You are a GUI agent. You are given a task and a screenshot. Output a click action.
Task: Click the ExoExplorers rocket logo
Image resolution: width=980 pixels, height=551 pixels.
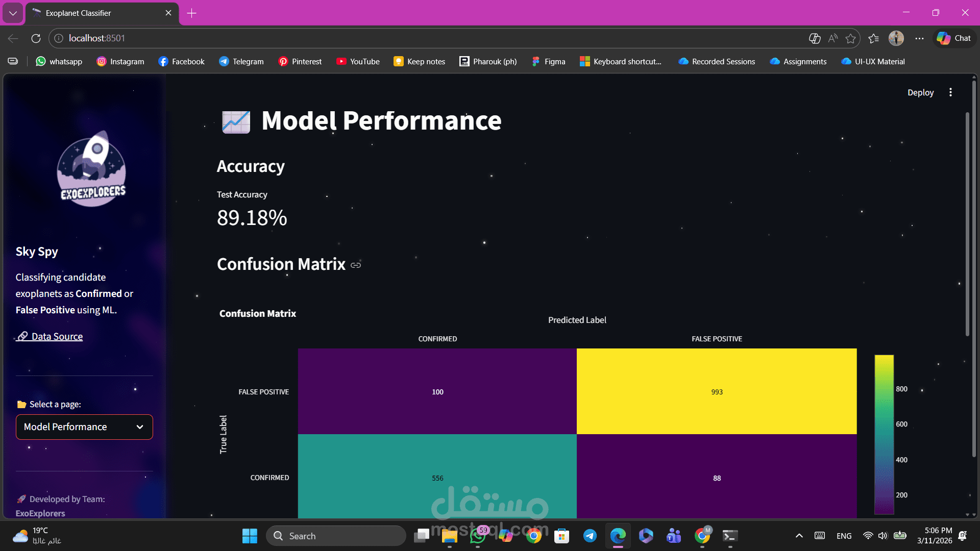[91, 169]
